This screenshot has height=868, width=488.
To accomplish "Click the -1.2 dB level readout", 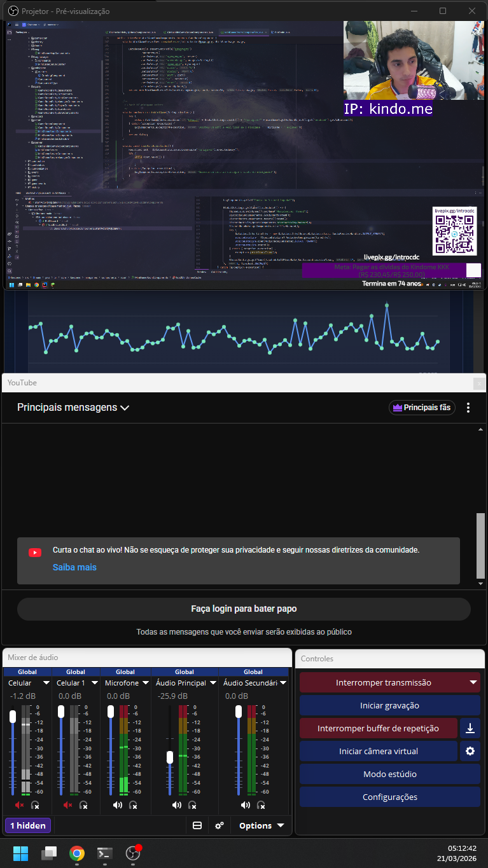I will coord(22,696).
